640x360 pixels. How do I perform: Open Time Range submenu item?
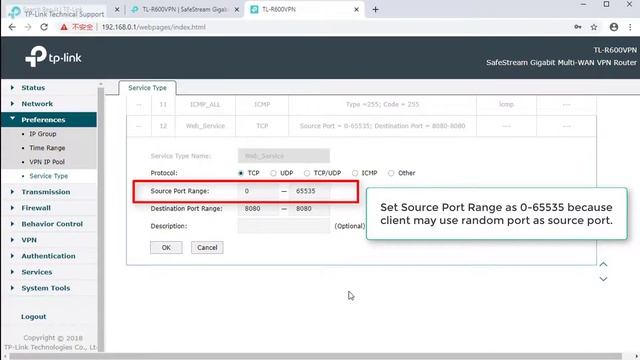point(47,148)
